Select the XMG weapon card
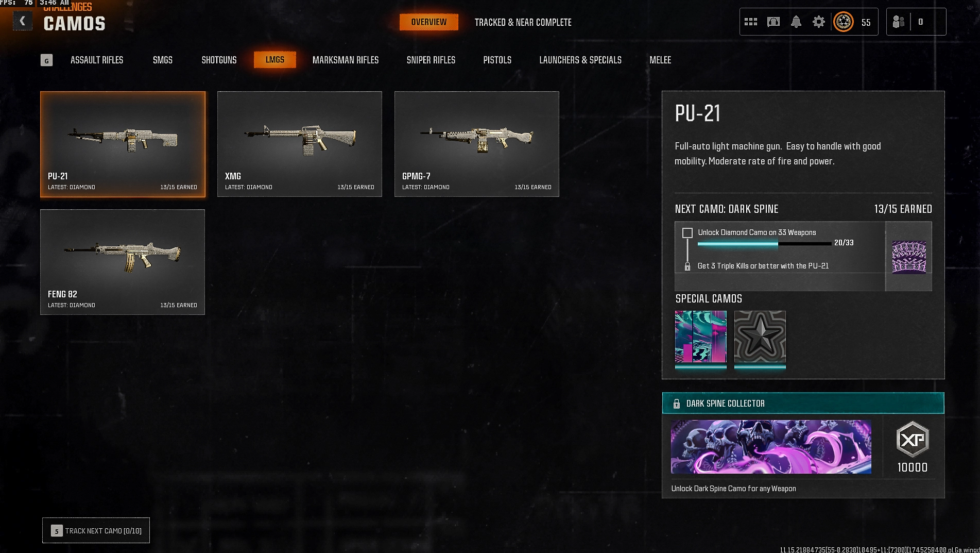 300,144
